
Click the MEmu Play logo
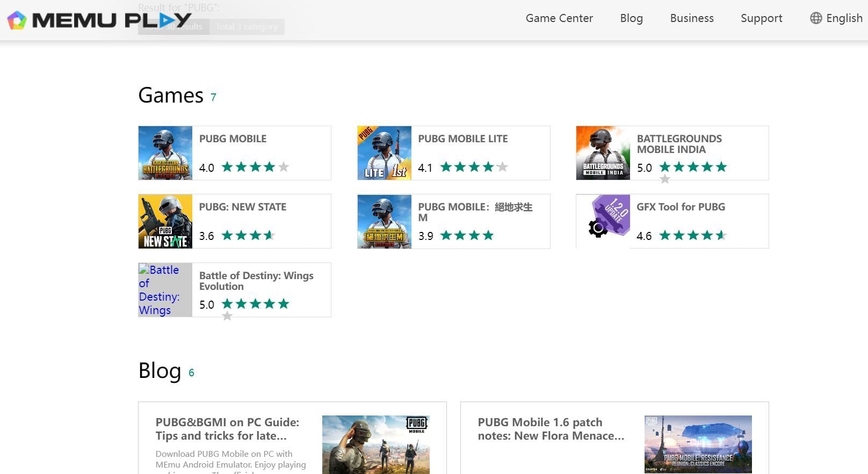(99, 20)
